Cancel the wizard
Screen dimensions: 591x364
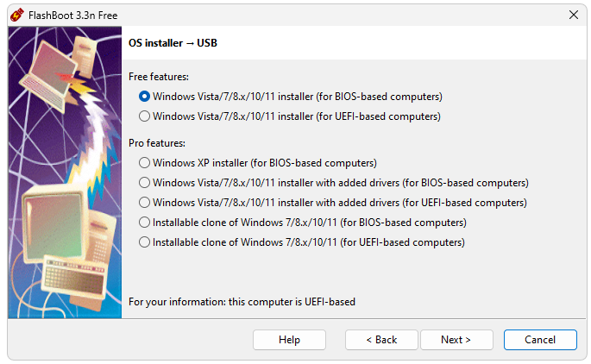click(x=540, y=340)
